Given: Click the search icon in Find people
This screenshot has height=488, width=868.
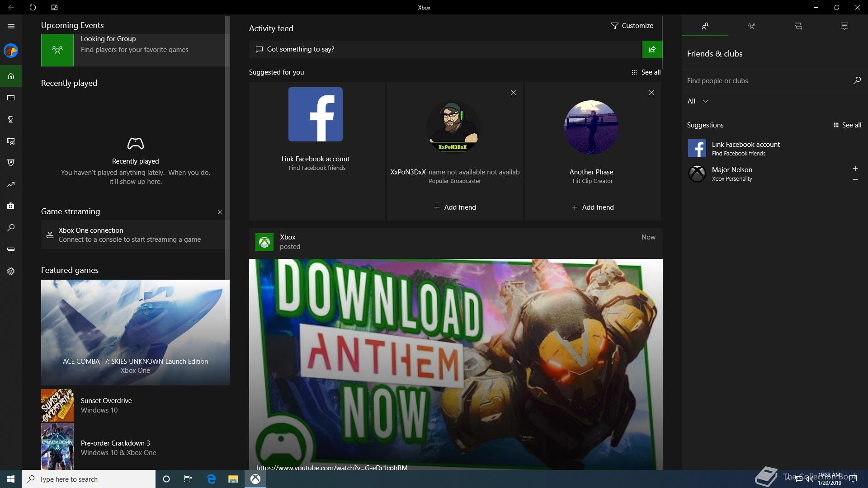Looking at the screenshot, I should 857,80.
